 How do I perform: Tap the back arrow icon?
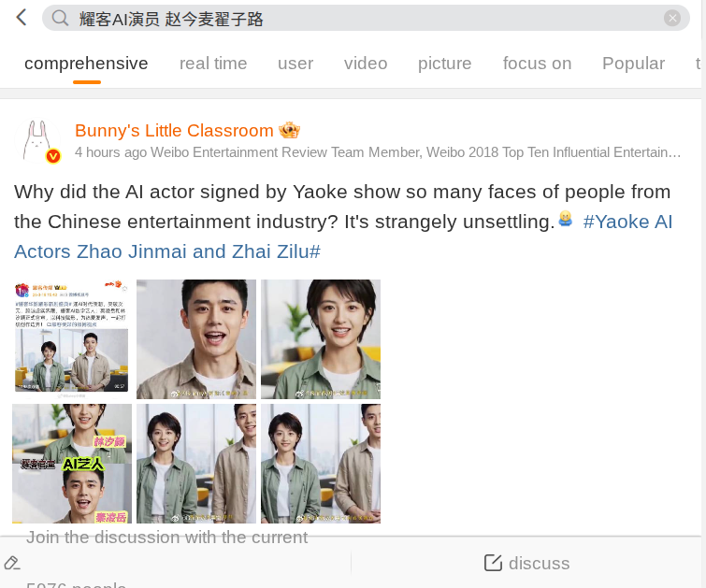[21, 18]
